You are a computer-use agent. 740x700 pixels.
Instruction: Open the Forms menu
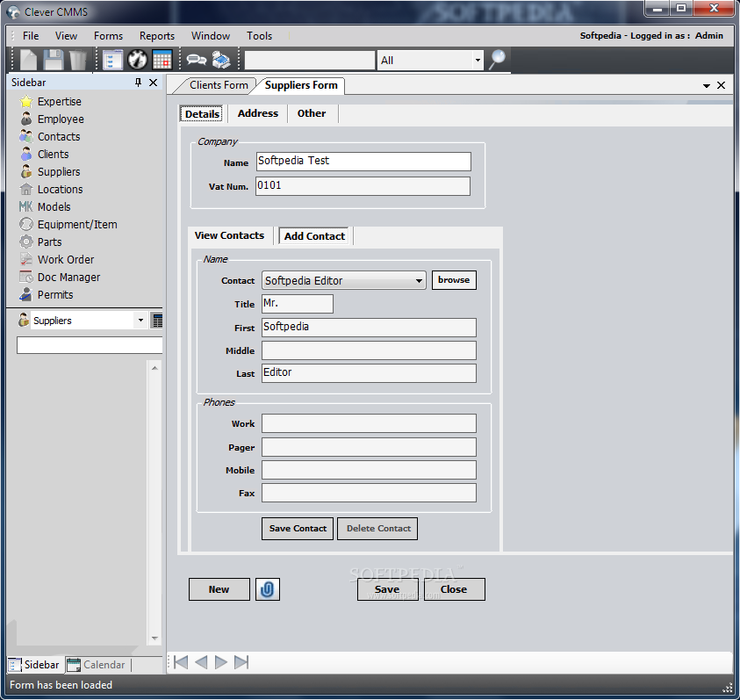pyautogui.click(x=108, y=36)
